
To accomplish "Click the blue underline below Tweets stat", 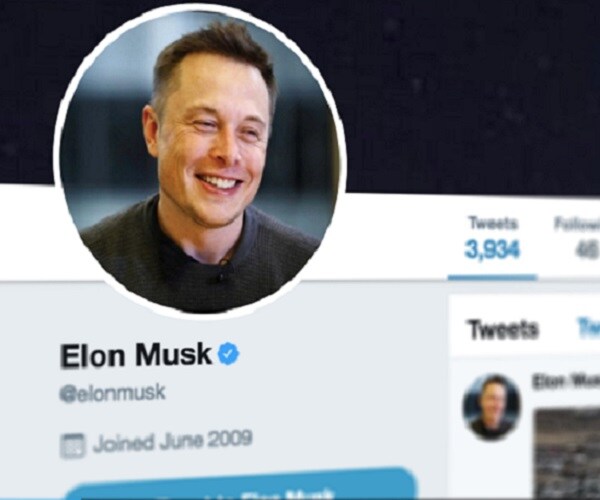I will pos(492,277).
